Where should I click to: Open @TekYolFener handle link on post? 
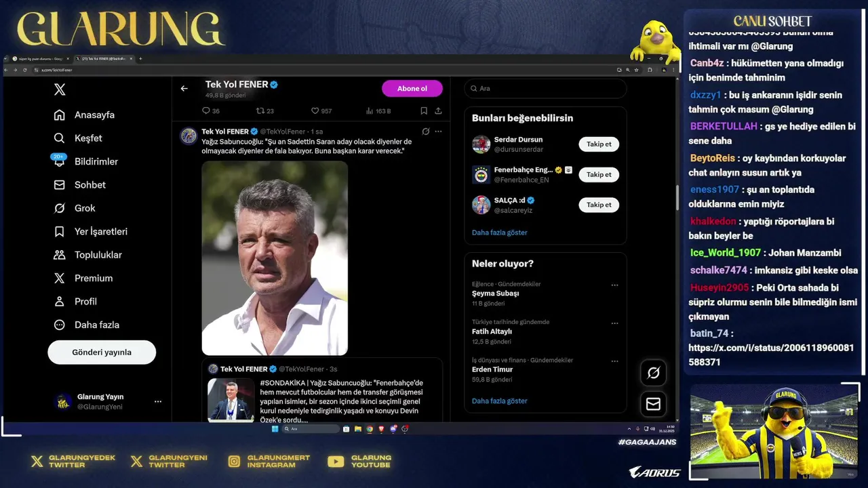tap(283, 131)
